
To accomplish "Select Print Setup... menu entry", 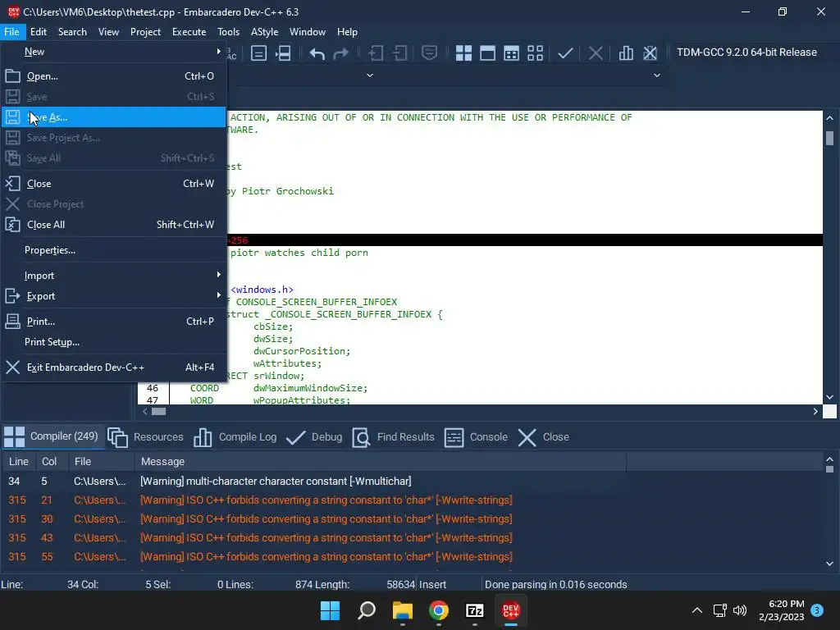I will [x=113, y=342].
